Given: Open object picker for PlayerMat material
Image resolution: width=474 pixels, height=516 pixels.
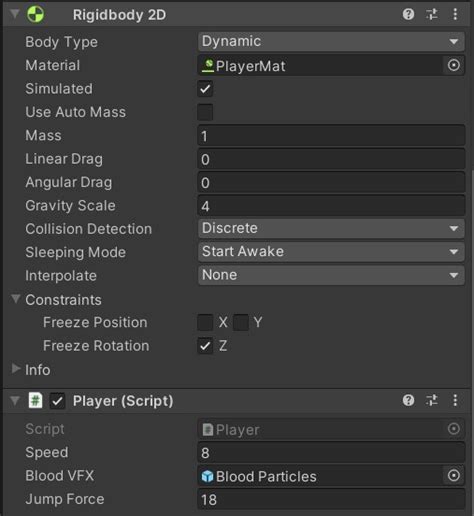Looking at the screenshot, I should point(453,65).
